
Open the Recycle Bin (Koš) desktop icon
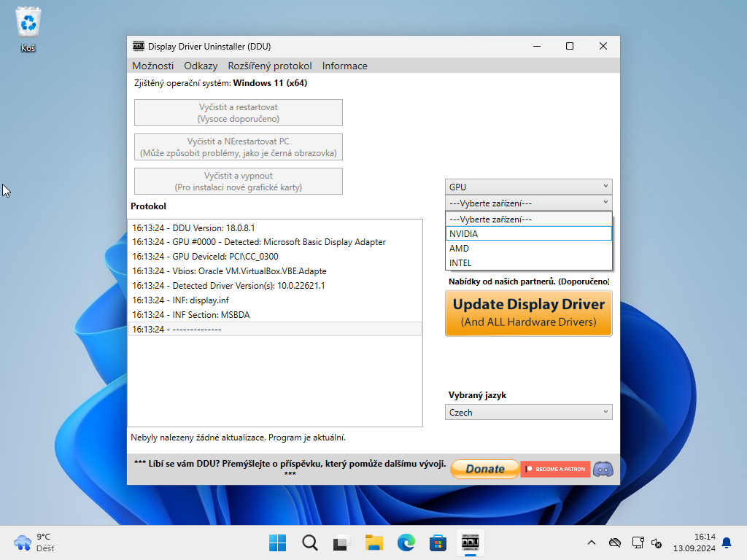coord(28,31)
